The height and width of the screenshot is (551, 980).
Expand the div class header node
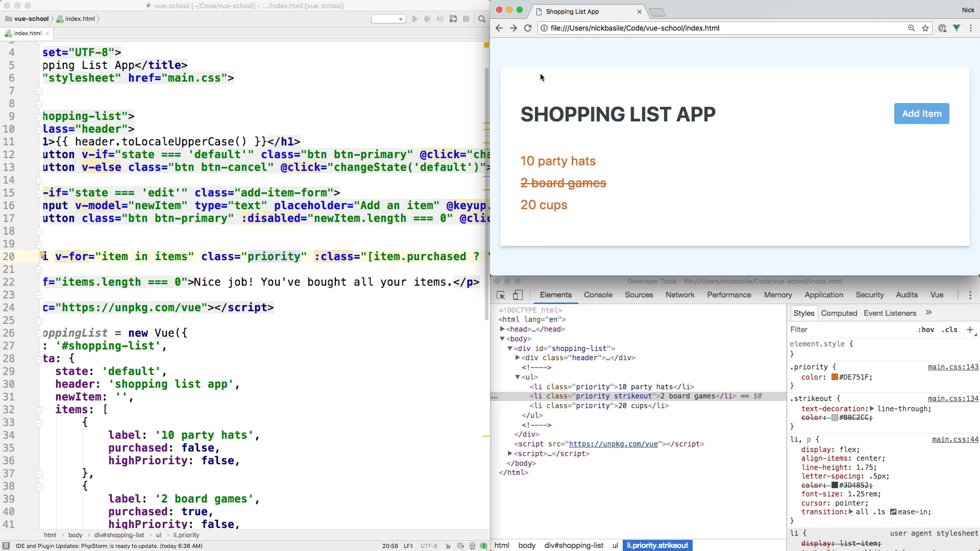click(x=518, y=358)
